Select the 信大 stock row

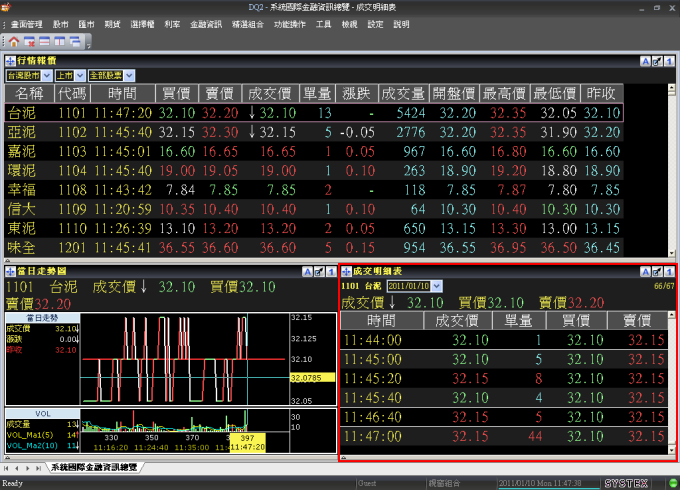(314, 209)
